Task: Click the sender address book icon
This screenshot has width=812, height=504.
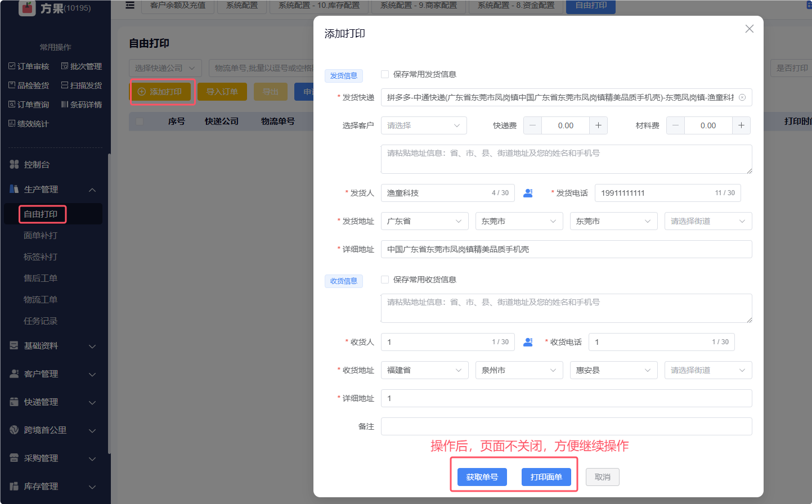Action: (x=528, y=193)
